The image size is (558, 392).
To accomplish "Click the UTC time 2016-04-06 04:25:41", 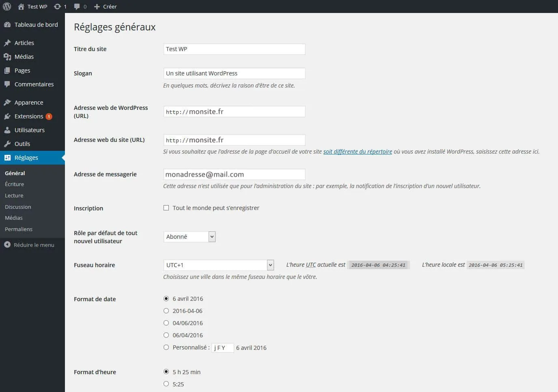I will pos(378,265).
